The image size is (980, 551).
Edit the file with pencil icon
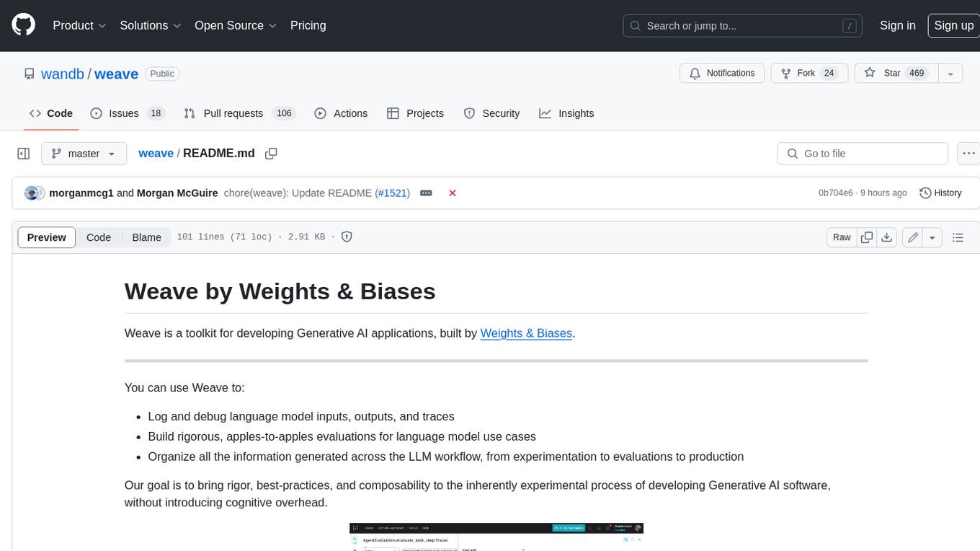click(912, 237)
